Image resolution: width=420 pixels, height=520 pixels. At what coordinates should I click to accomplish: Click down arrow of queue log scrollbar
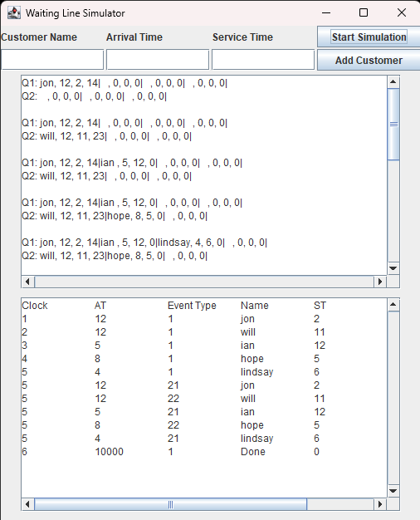click(393, 268)
